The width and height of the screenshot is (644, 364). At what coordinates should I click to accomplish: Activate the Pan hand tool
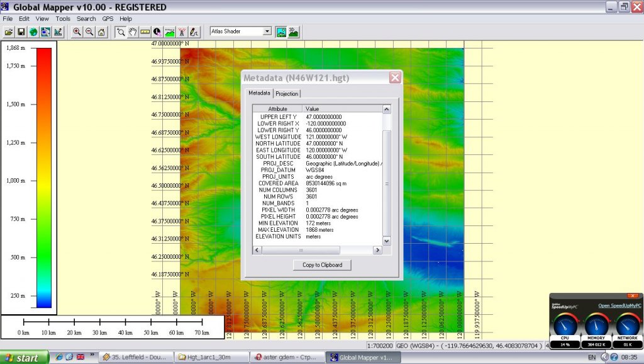[x=133, y=31]
